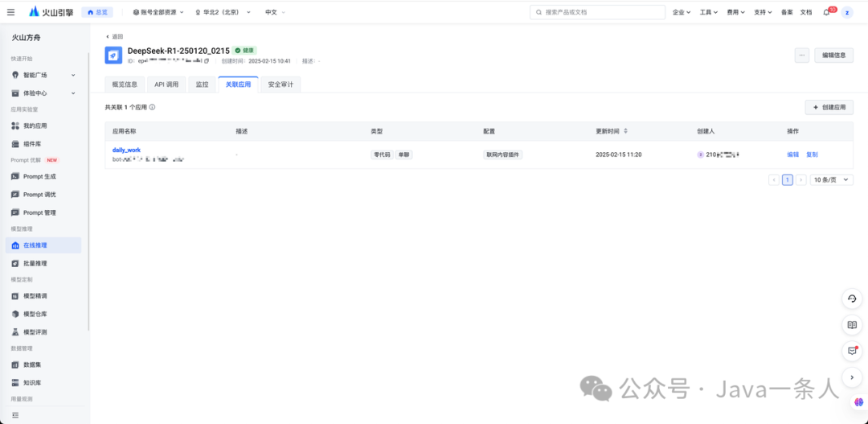The width and height of the screenshot is (868, 424).
Task: Switch to the 监控 tab
Action: coord(202,84)
